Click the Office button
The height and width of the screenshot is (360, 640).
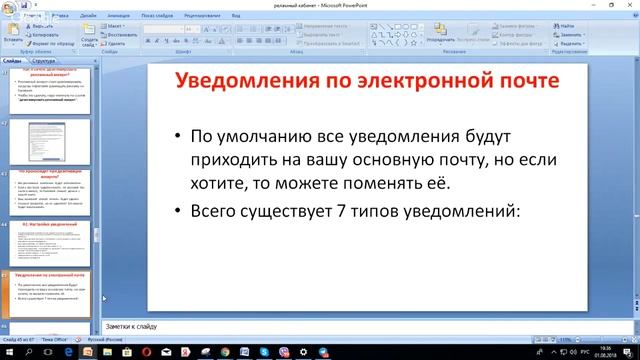pos(9,8)
